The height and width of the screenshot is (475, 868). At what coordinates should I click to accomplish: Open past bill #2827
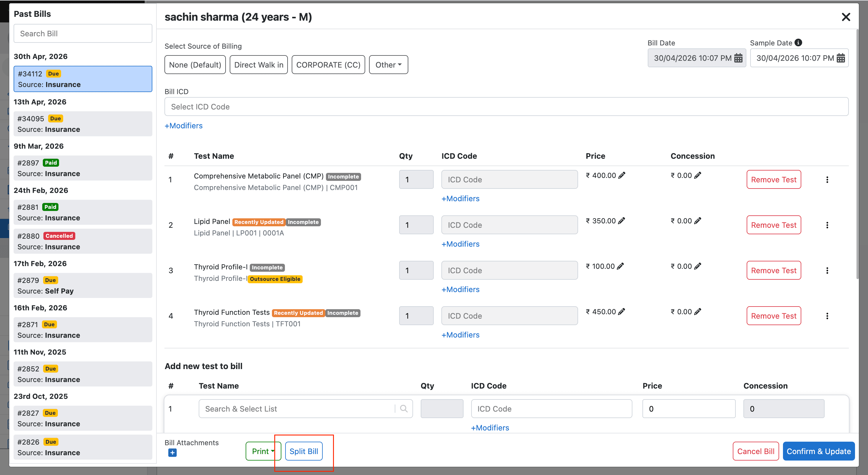point(83,418)
